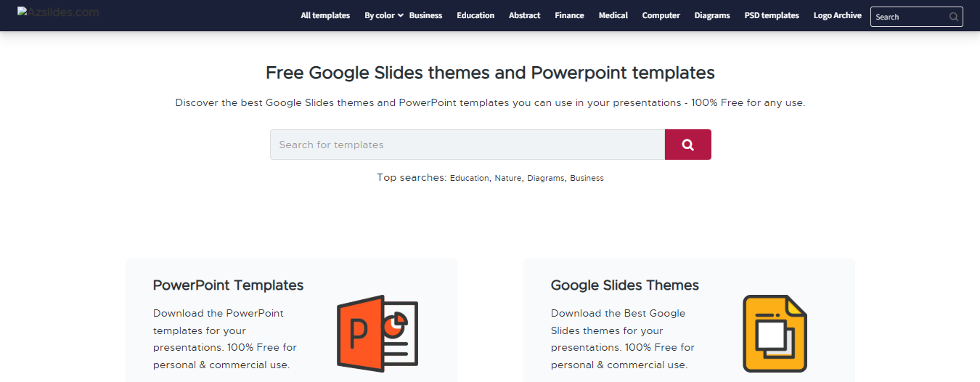The width and height of the screenshot is (980, 382).
Task: Select the Computer category
Action: click(x=661, y=15)
